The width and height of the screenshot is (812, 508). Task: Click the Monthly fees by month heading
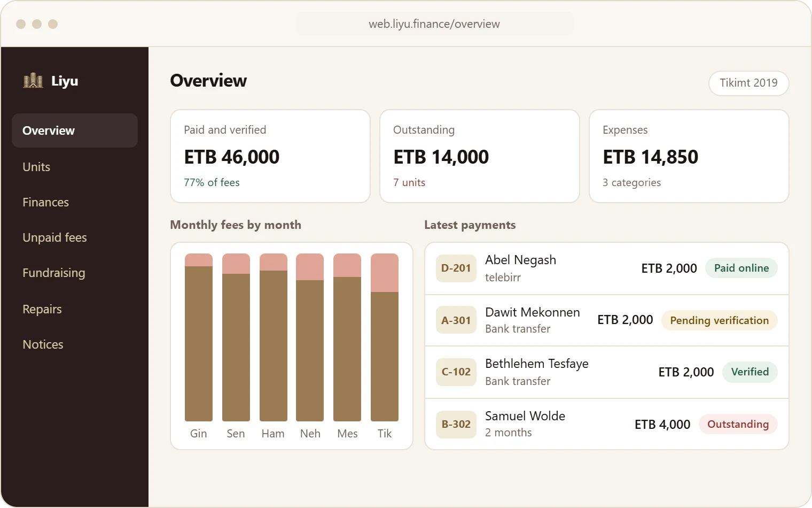click(x=236, y=225)
